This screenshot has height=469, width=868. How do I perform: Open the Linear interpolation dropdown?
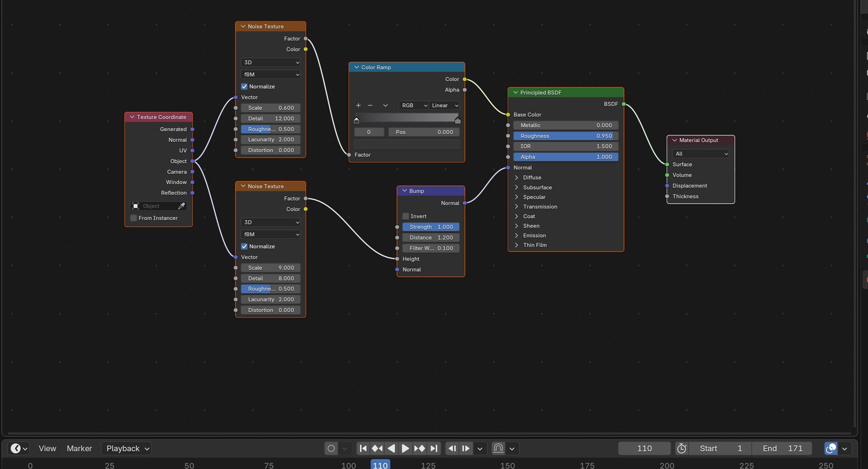(444, 105)
